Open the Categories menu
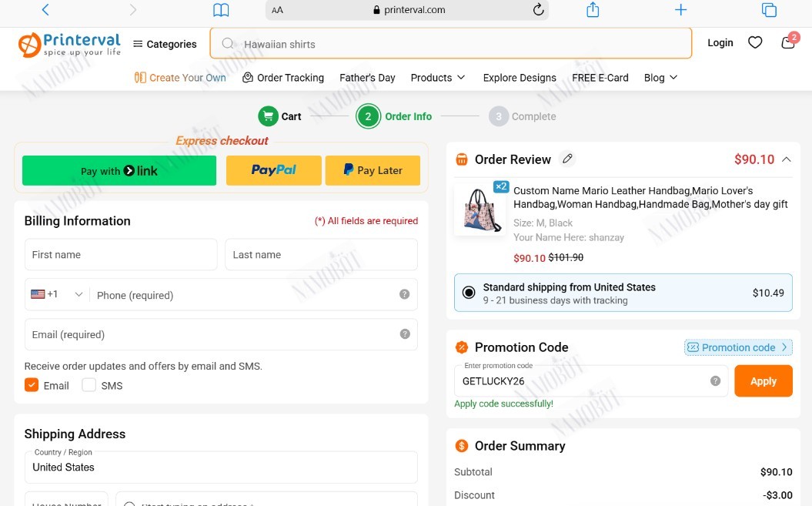812x506 pixels. [165, 44]
